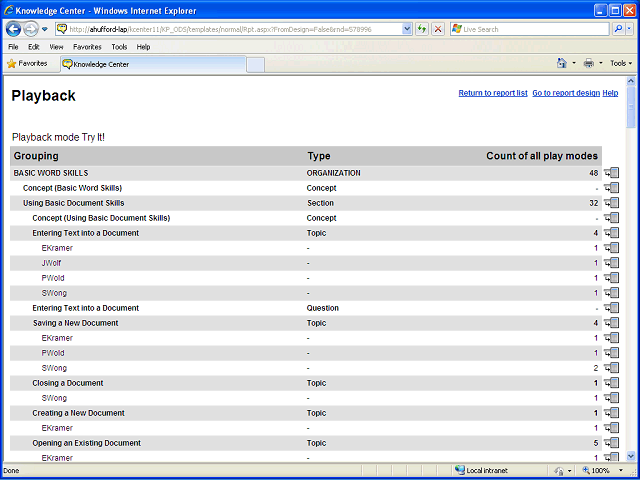Open the Edit menu
The width and height of the screenshot is (640, 480).
(33, 47)
